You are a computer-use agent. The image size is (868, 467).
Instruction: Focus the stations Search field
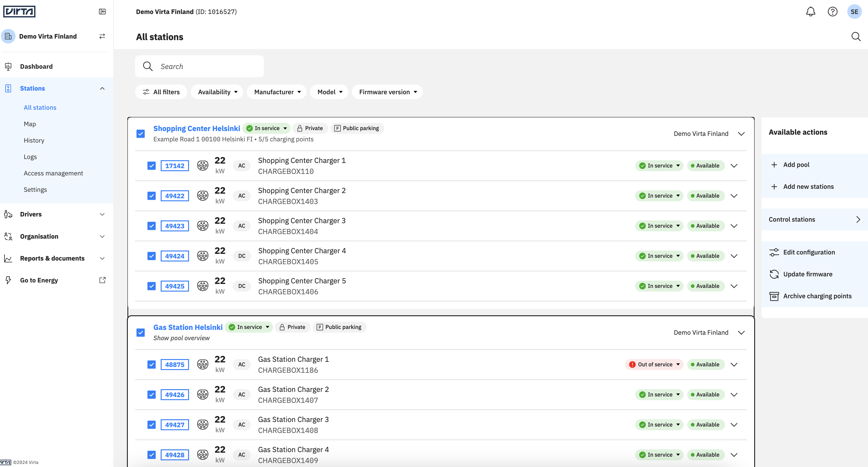pyautogui.click(x=199, y=66)
